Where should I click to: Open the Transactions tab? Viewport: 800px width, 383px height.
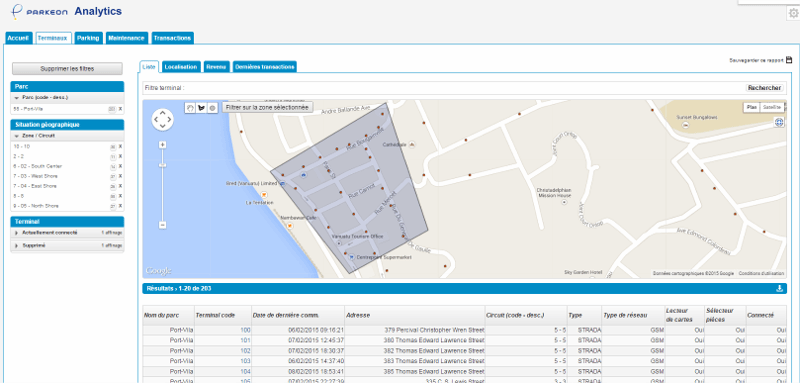tap(172, 38)
